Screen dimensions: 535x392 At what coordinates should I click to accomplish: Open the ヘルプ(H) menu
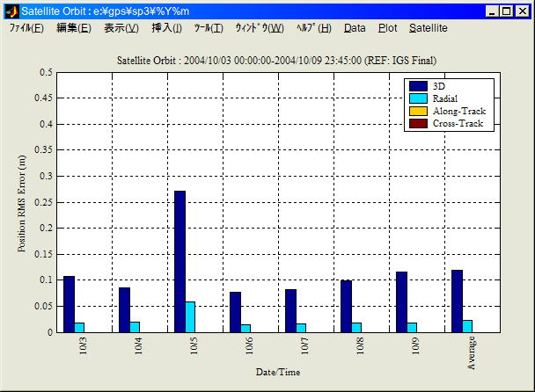tap(314, 28)
